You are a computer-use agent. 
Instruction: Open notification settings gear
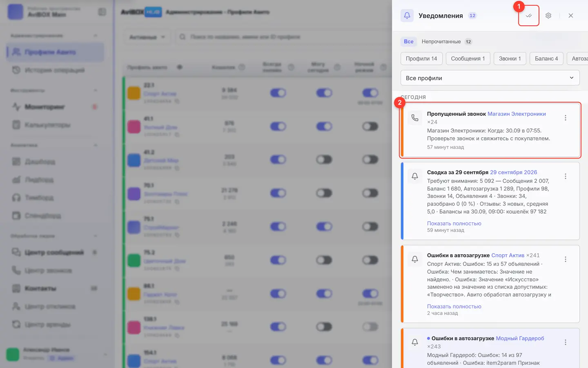coord(548,16)
